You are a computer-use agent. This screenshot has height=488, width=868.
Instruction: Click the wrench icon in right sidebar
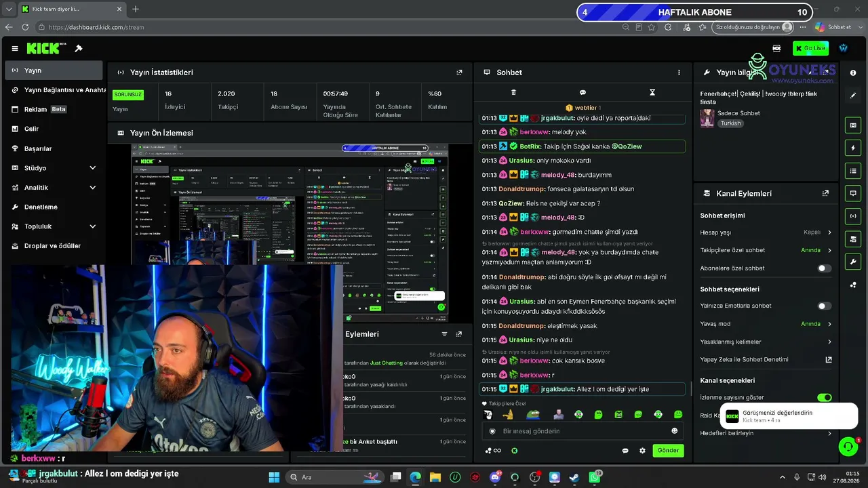point(853,262)
